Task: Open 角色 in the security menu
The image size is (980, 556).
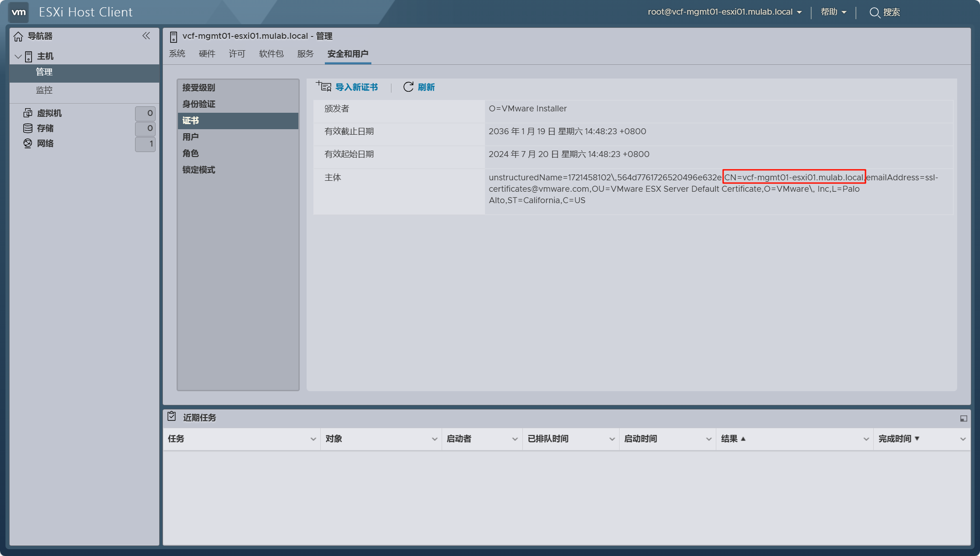Action: [x=238, y=153]
